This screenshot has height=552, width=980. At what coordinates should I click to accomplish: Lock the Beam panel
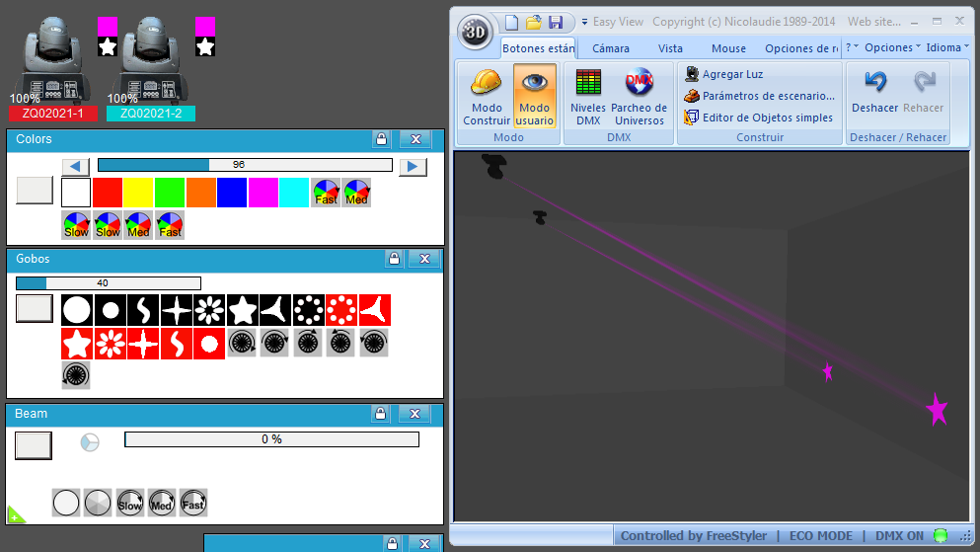381,413
